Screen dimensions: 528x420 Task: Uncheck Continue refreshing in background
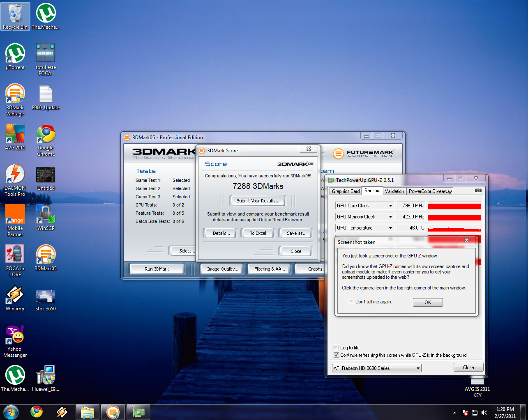coord(337,355)
